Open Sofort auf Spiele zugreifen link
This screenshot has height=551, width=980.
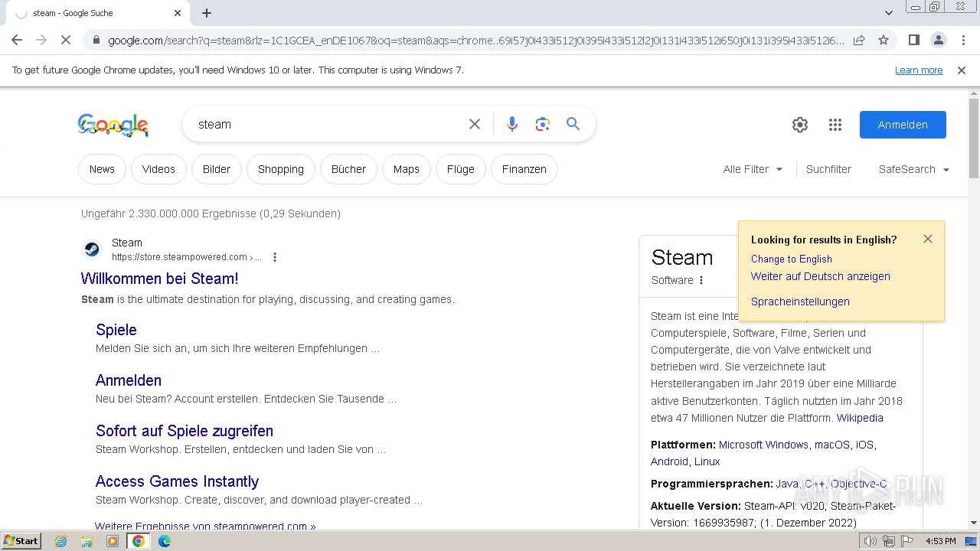pos(185,431)
